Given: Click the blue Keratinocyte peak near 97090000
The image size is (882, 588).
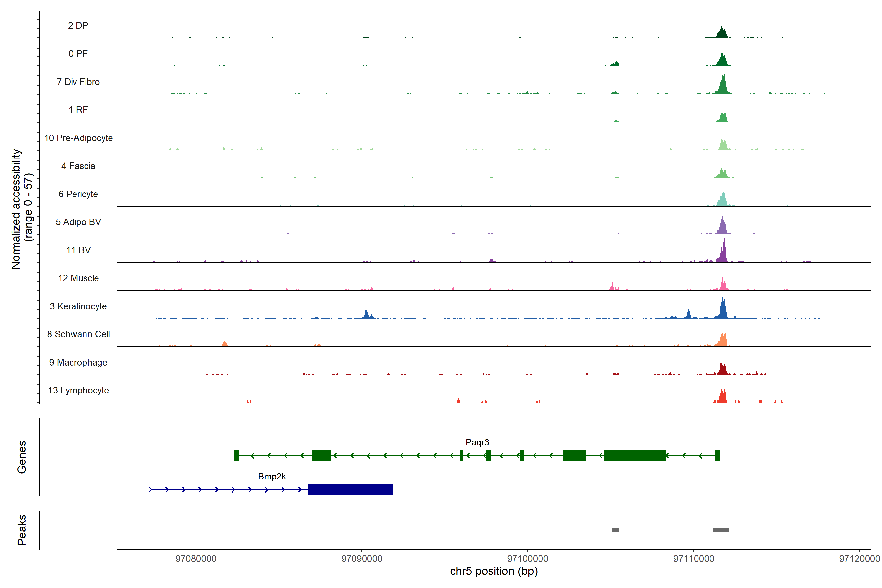Looking at the screenshot, I should pos(366,314).
